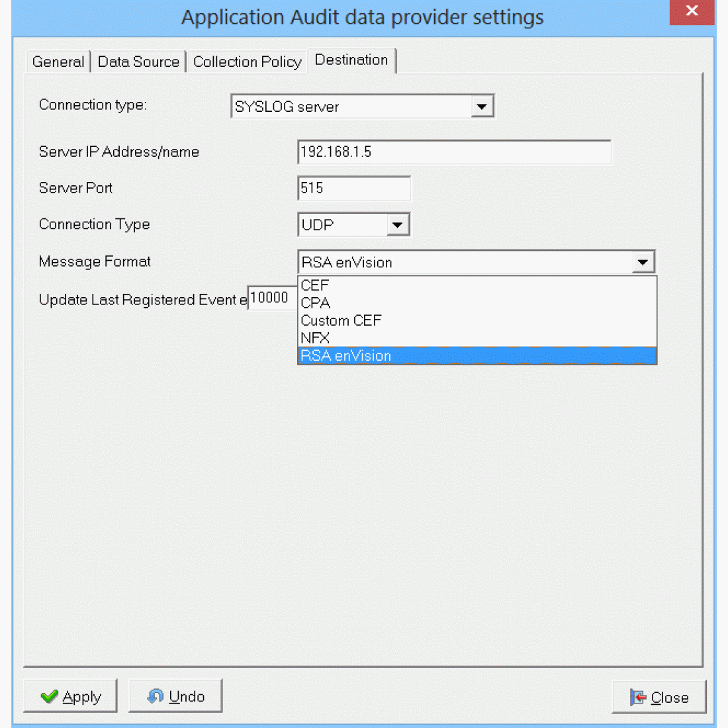Open the UDP connection type dropdown arrow
728x728 pixels.
397,225
